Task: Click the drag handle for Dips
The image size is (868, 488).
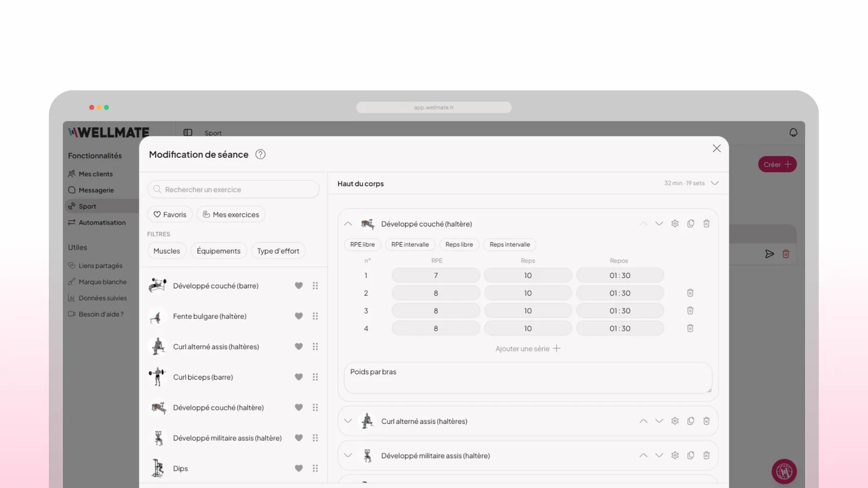Action: click(315, 468)
